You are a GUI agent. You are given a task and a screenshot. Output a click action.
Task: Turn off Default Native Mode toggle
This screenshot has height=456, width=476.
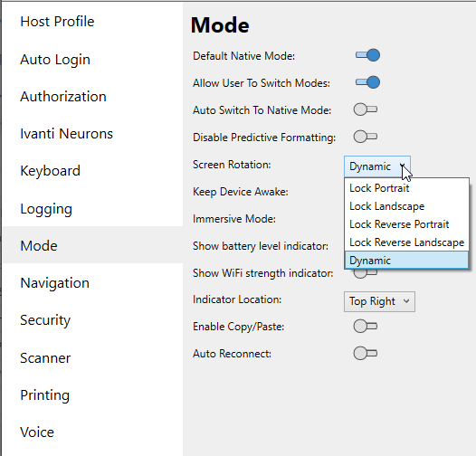[x=367, y=55]
